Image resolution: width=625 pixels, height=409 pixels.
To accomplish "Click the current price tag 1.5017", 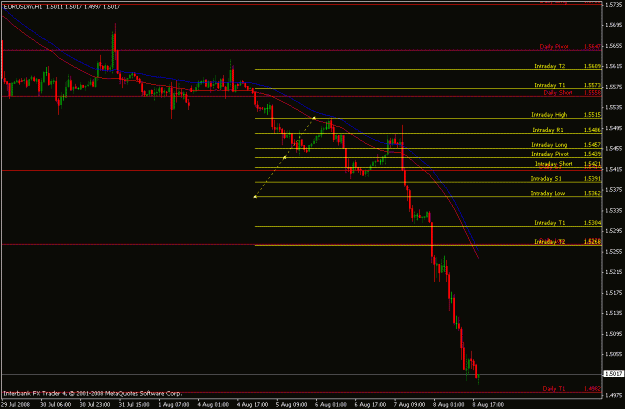I will pyautogui.click(x=613, y=374).
